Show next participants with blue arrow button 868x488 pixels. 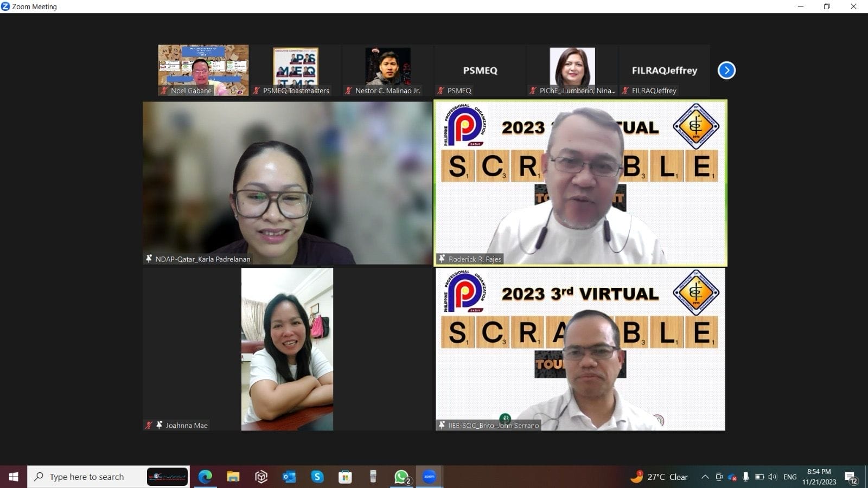(x=726, y=70)
